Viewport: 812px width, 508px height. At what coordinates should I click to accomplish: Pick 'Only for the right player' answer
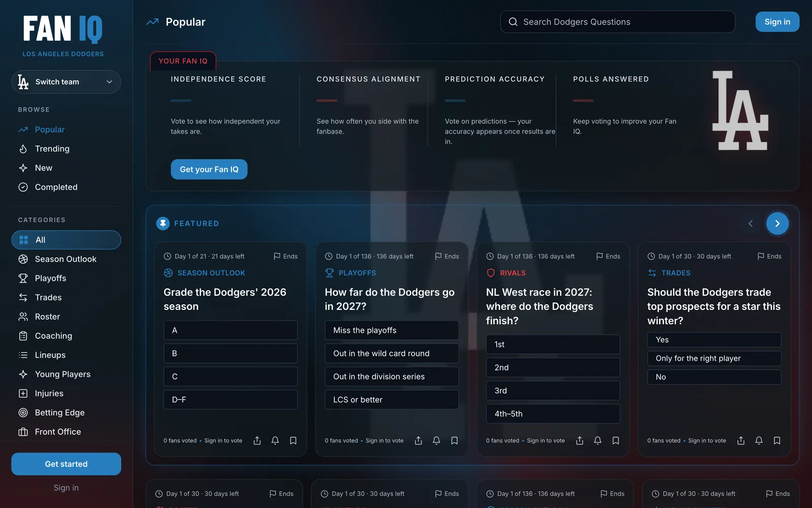point(714,358)
